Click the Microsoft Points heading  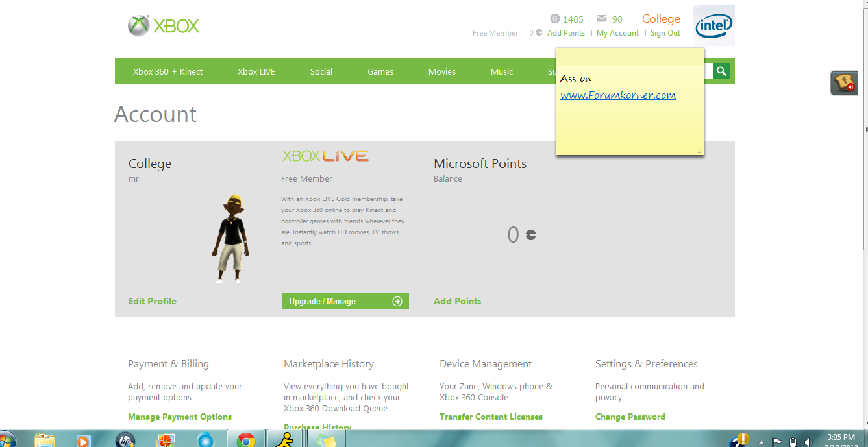[480, 163]
